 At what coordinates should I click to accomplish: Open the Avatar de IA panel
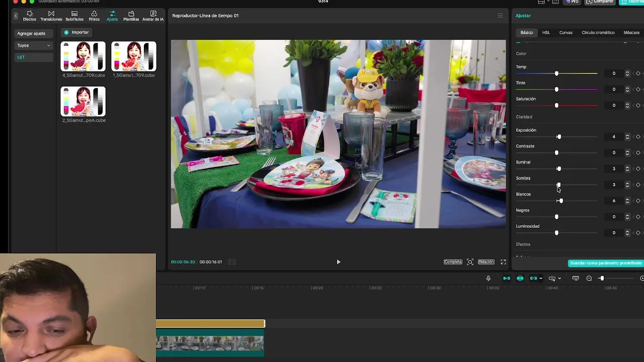tap(153, 16)
